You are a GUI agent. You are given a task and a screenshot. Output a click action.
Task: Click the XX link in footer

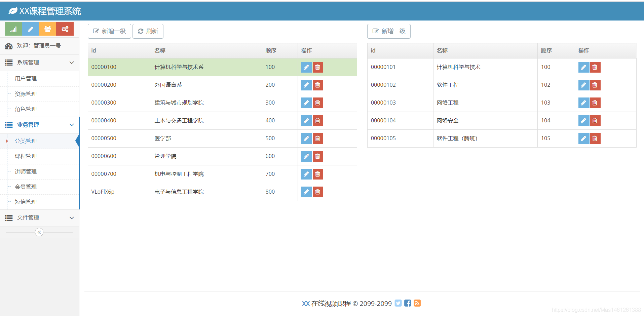point(306,304)
